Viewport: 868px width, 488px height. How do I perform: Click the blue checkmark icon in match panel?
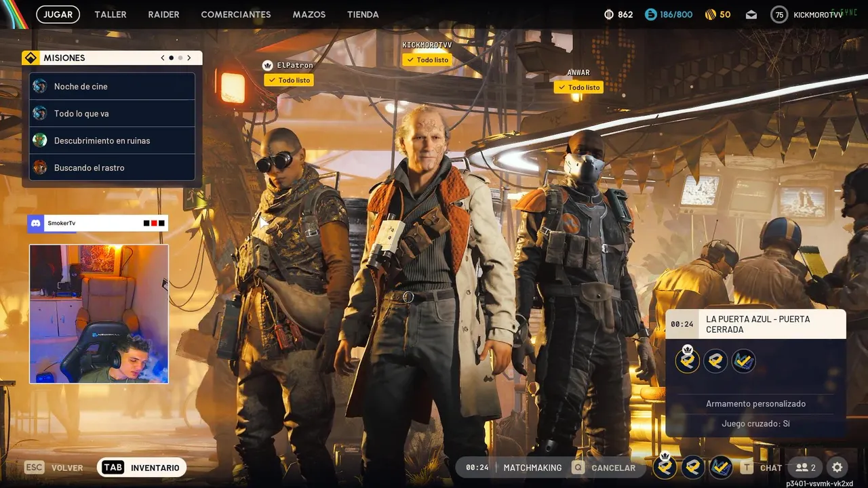(743, 361)
